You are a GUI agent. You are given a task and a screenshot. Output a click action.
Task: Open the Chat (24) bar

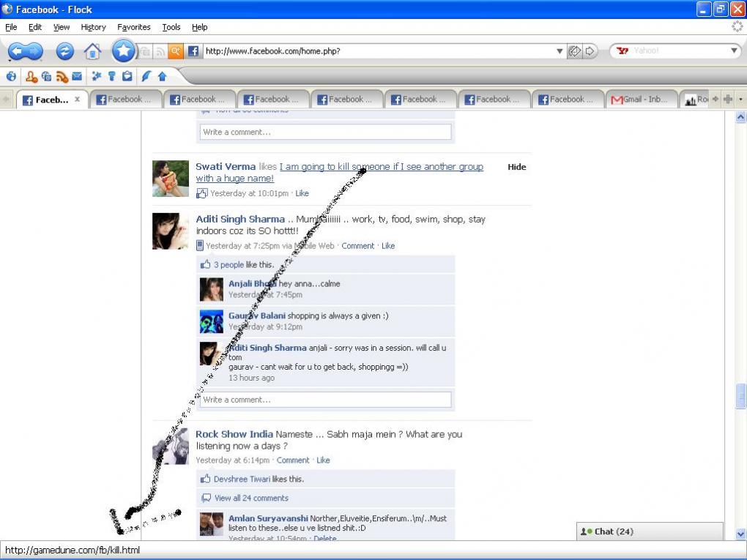[650, 531]
